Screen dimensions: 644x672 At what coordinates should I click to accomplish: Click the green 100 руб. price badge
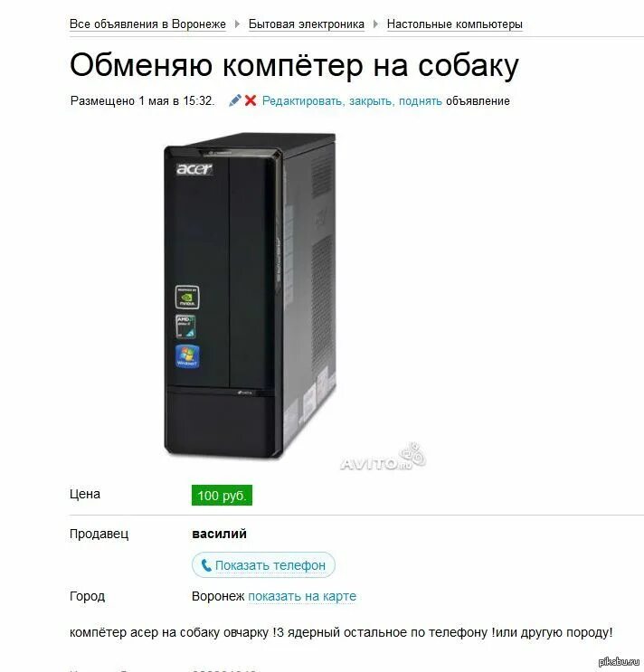click(x=222, y=496)
